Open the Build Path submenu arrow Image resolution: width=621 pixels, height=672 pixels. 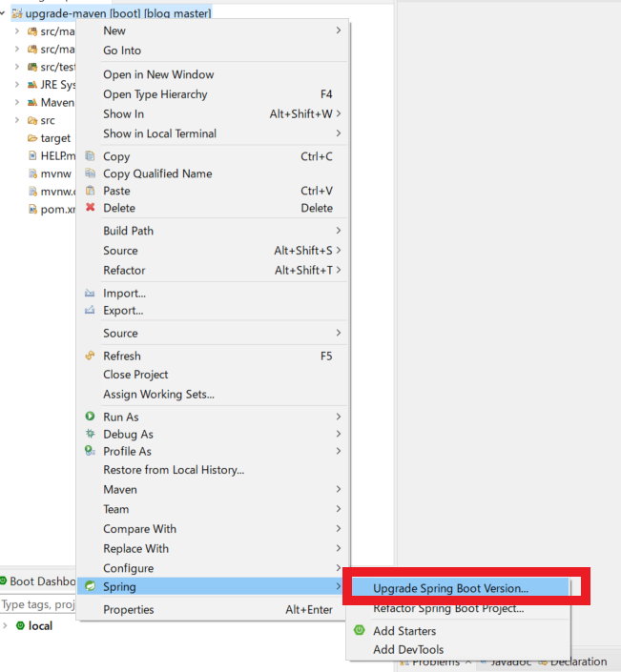[339, 231]
